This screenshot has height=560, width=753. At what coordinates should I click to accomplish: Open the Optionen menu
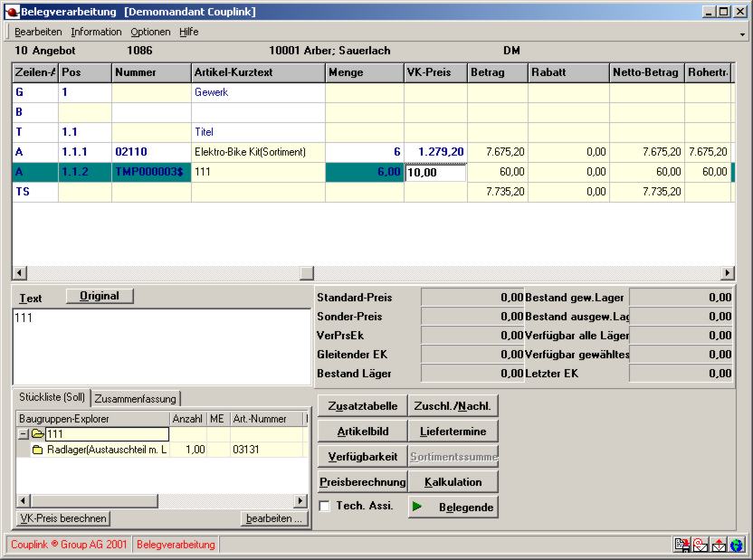150,32
